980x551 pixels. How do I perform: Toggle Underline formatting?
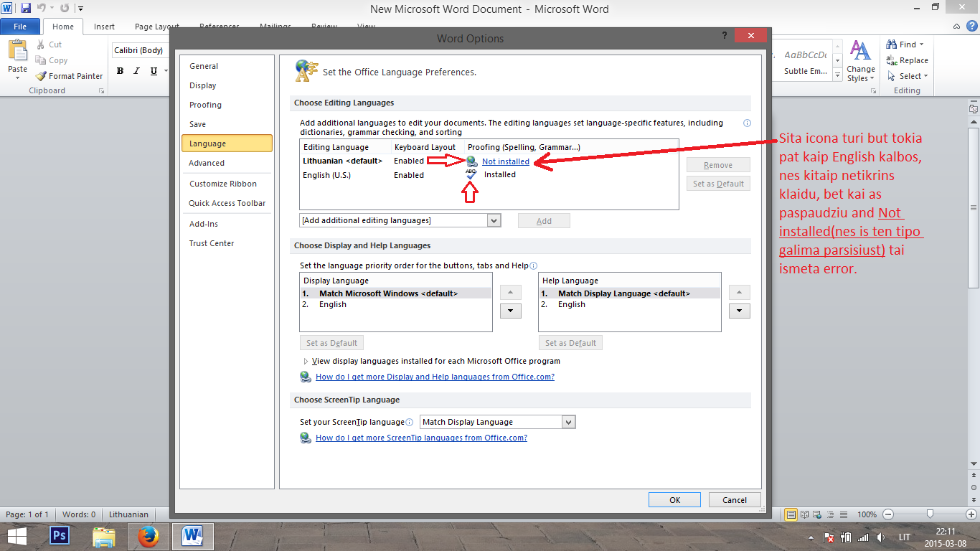pos(154,71)
